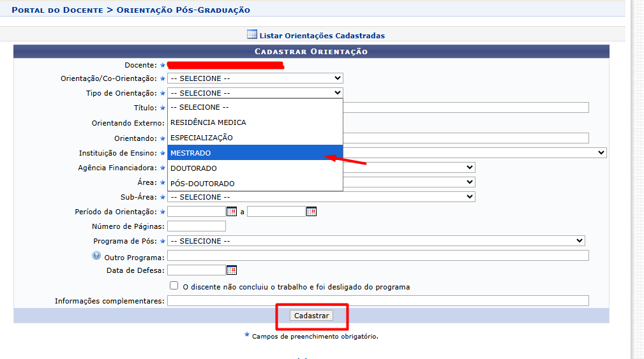The width and height of the screenshot is (644, 359).
Task: Click the help icon beside Outro Programa
Action: (96, 256)
